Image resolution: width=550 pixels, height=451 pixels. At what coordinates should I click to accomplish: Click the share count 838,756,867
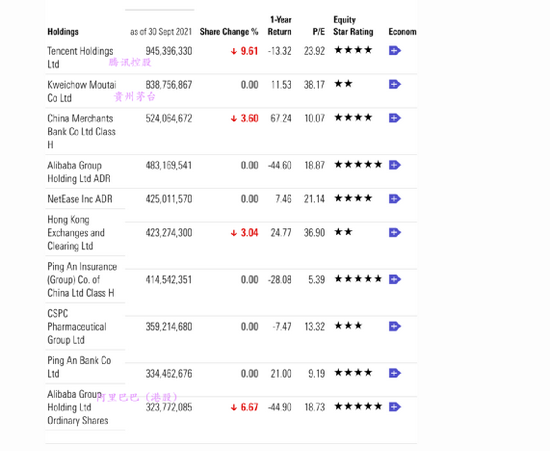click(x=169, y=85)
